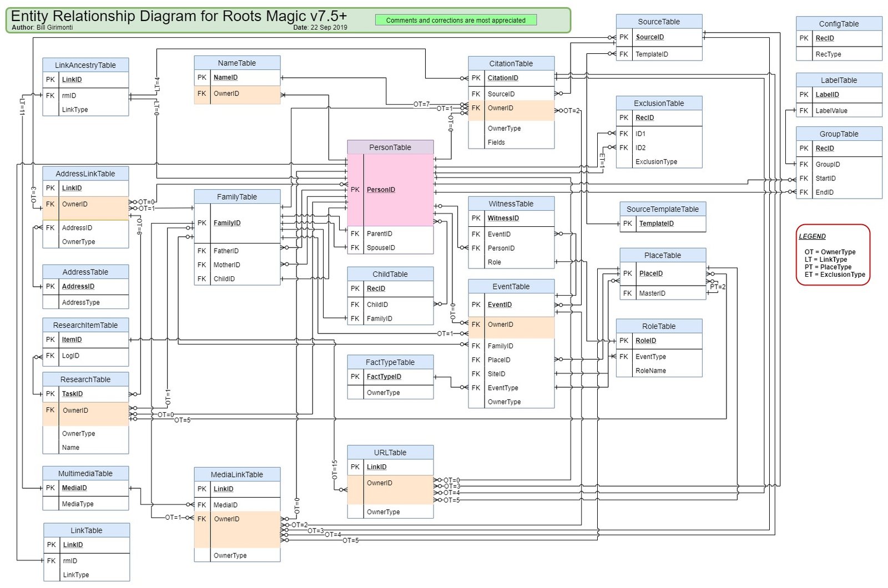Click the StartID field in GroupTable
Screen dimensions: 888x588
(x=825, y=179)
